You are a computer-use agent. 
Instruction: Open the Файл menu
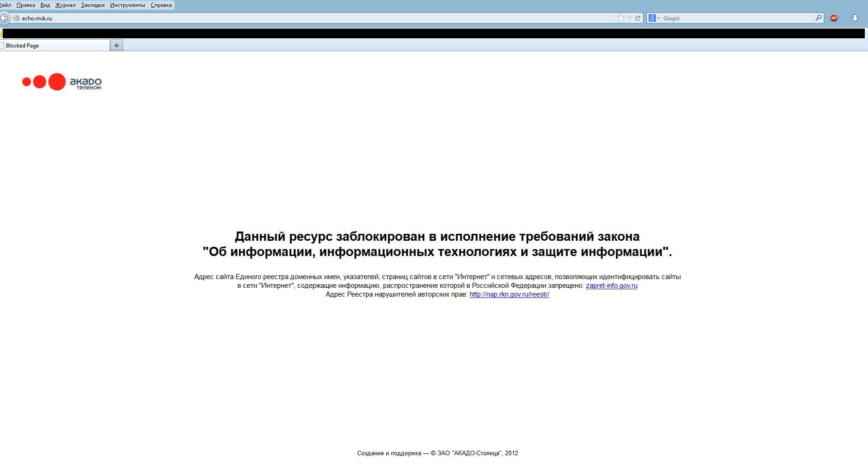click(x=6, y=5)
